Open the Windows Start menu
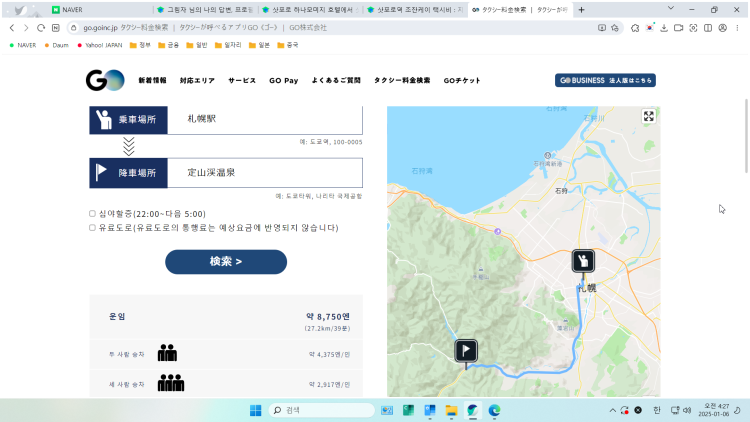 [x=255, y=411]
